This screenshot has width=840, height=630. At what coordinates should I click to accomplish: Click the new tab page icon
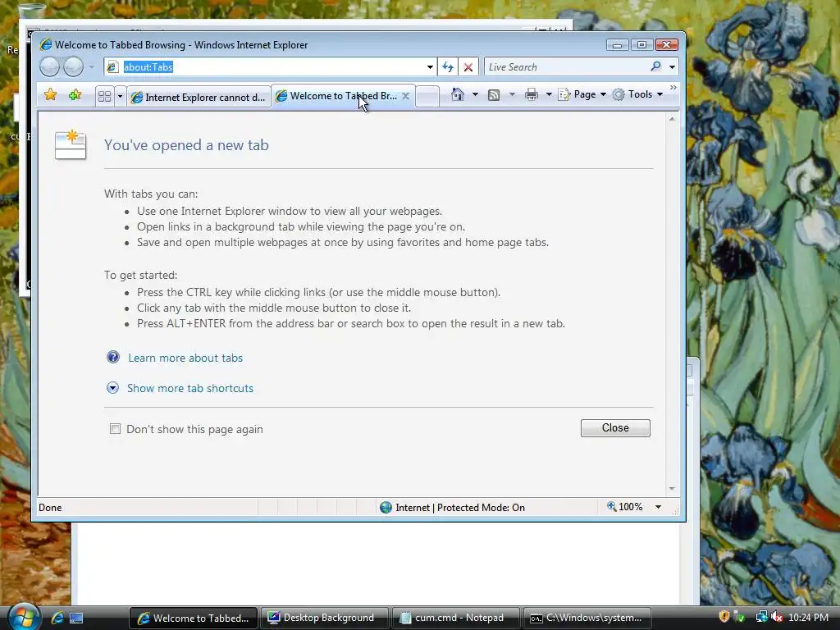71,144
